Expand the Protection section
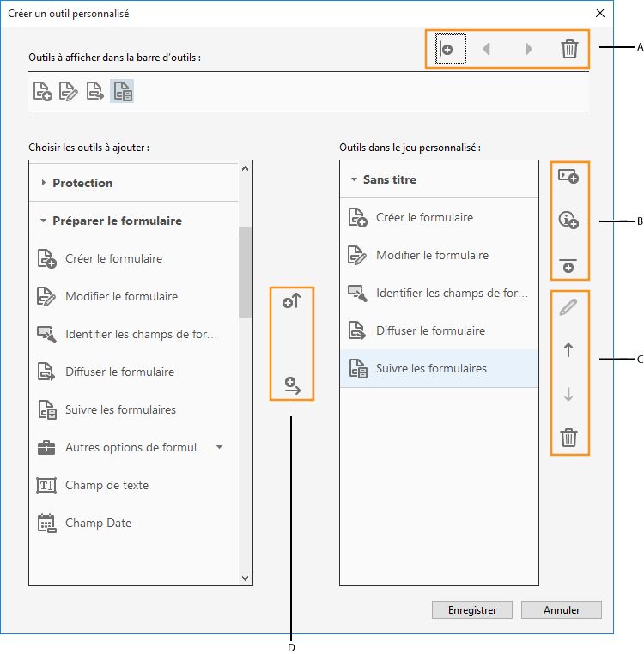This screenshot has width=644, height=654. [x=45, y=183]
